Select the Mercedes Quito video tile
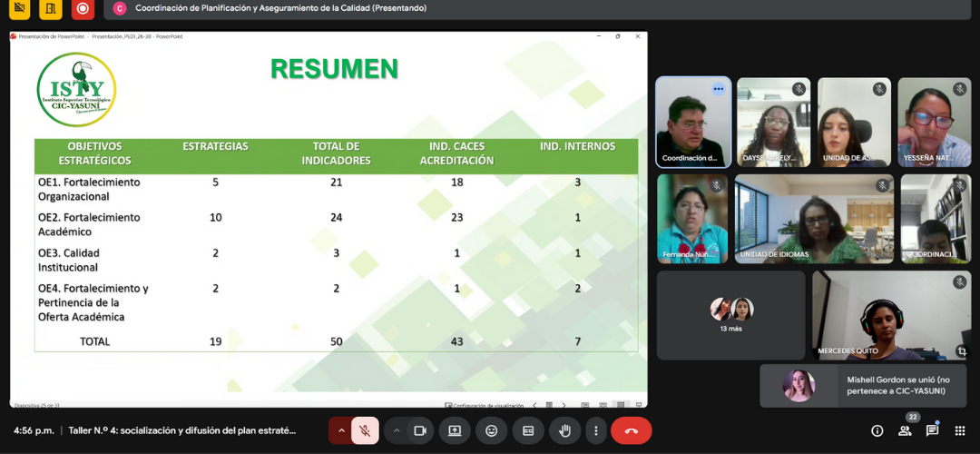Image resolution: width=980 pixels, height=454 pixels. (x=890, y=315)
